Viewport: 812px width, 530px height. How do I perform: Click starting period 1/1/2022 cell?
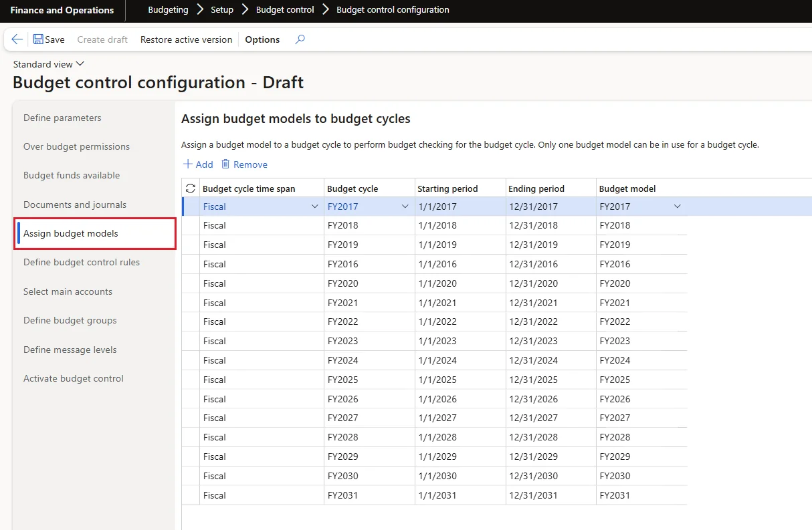coord(460,321)
